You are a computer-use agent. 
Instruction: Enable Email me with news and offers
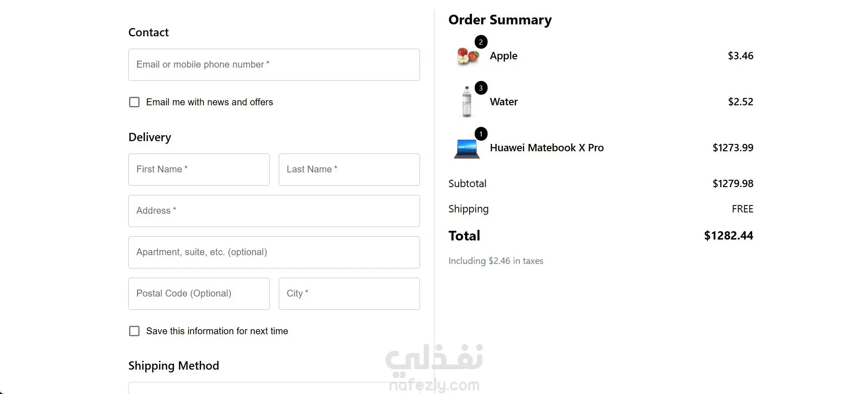coord(134,102)
